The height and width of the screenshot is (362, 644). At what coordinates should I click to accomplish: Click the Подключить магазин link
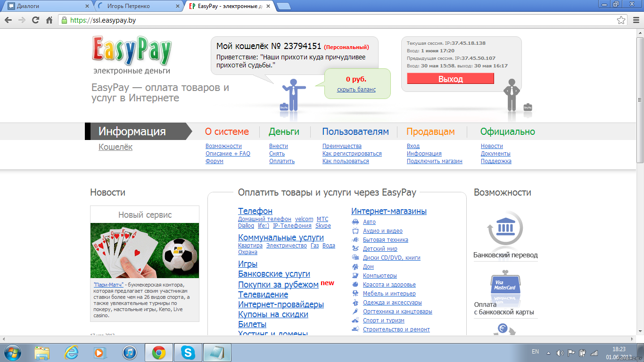click(x=435, y=161)
